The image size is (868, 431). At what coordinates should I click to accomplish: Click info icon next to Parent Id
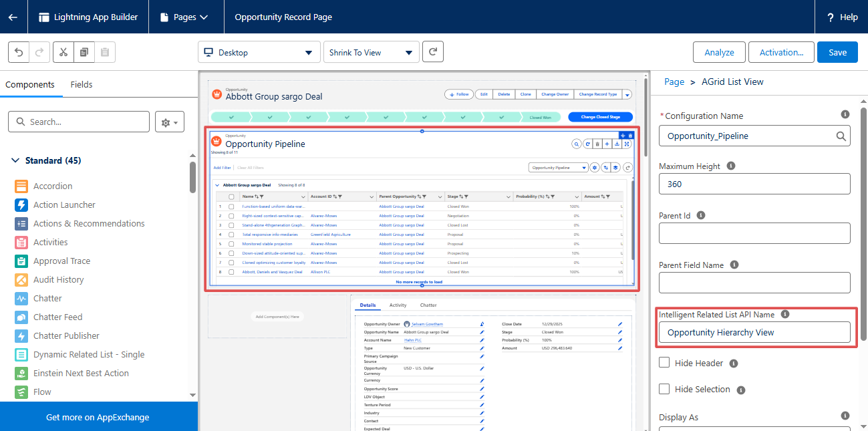click(700, 215)
